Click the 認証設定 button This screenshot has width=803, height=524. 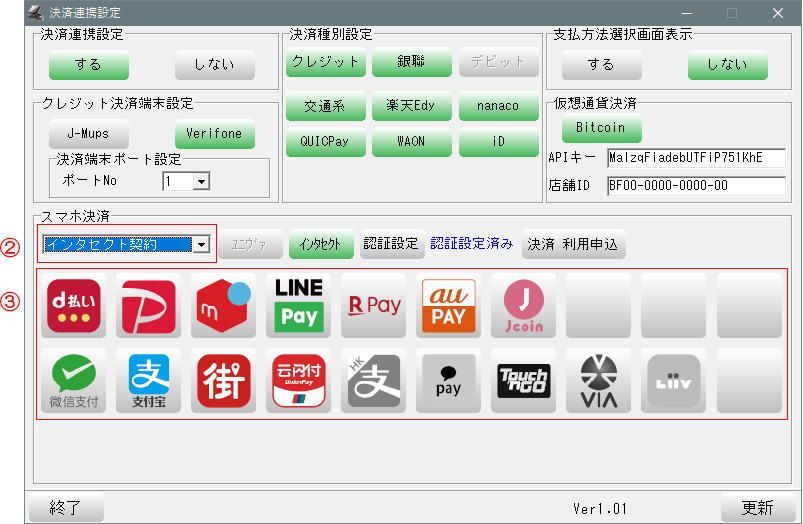pyautogui.click(x=390, y=244)
